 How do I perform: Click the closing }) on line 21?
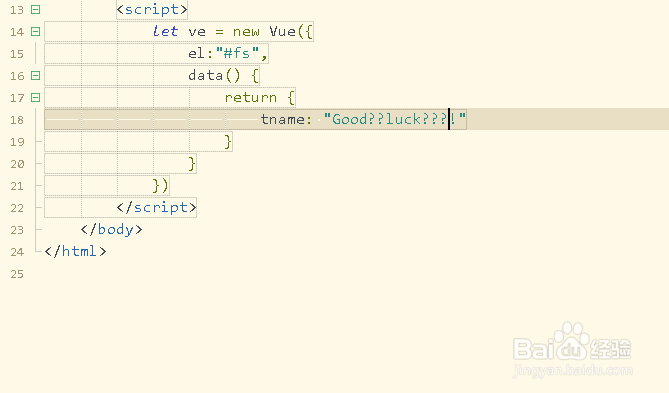click(x=160, y=186)
